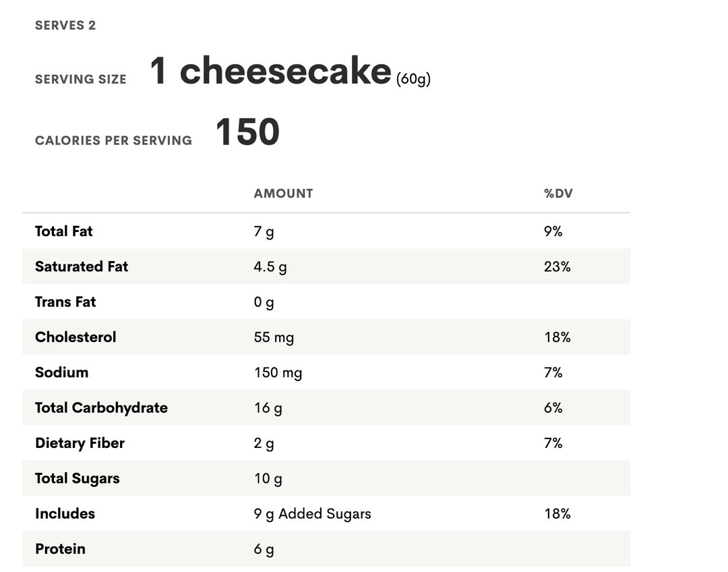Select the Total Sugars 10 g amount
This screenshot has height=572, width=728.
[268, 479]
